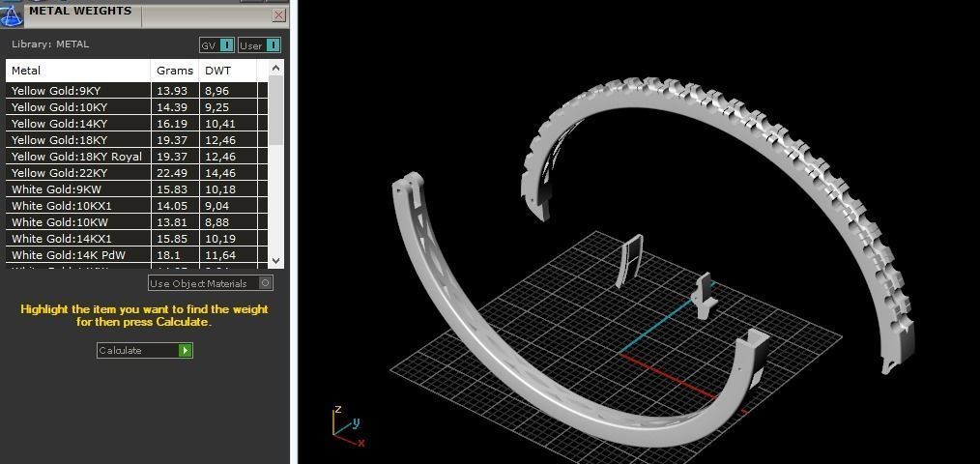Viewport: 980px width, 464px height.
Task: Sort by the DWT column header
Action: pos(227,71)
